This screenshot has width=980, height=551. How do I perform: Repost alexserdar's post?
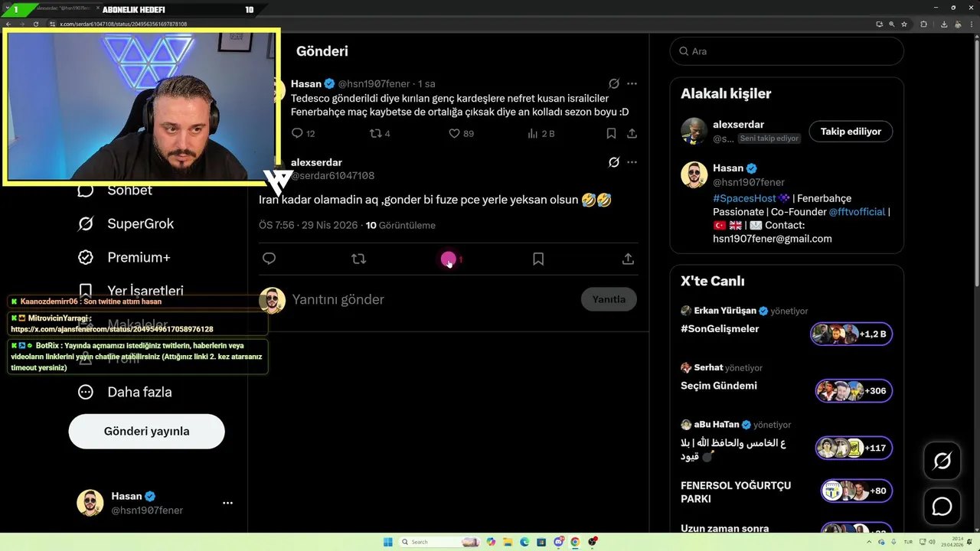click(358, 259)
